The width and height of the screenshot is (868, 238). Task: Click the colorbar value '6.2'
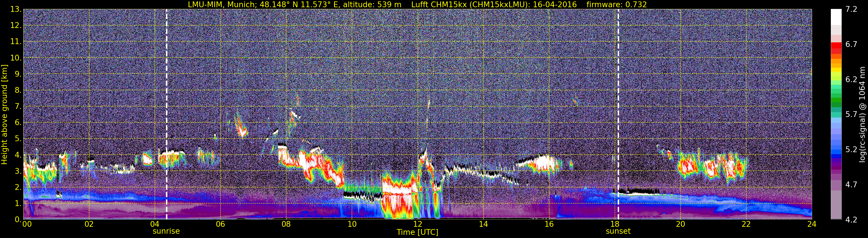pos(851,80)
